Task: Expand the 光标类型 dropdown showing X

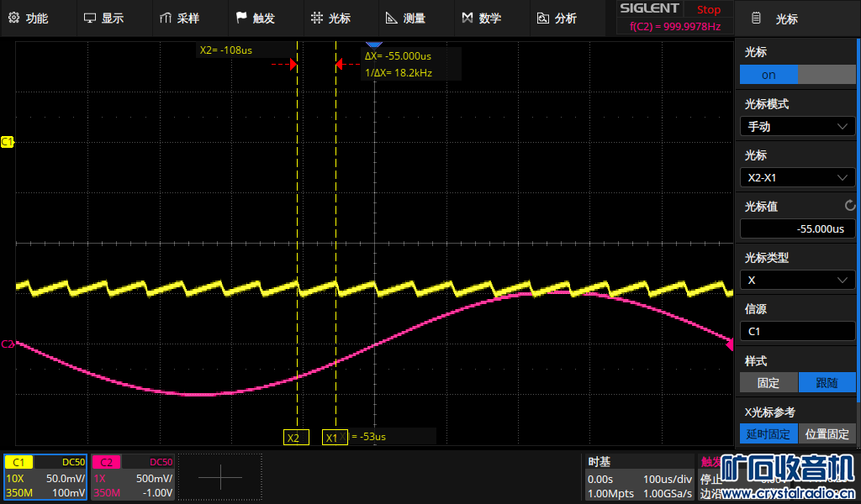Action: [797, 280]
